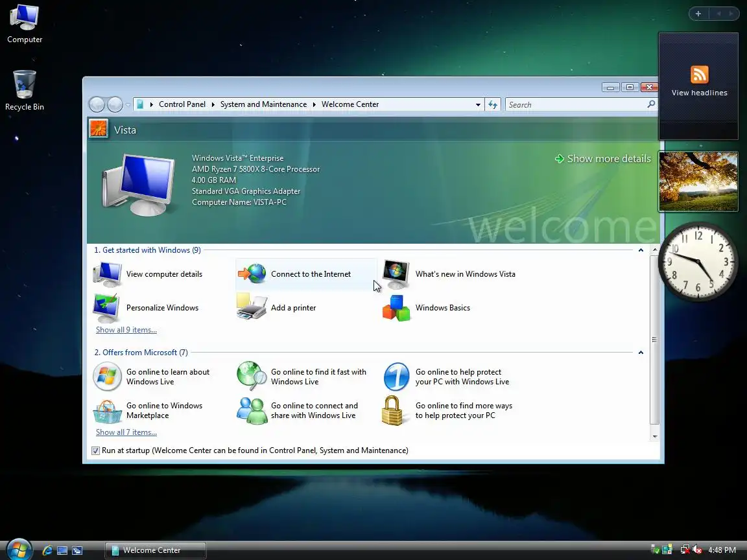Click Show all 7 items link
This screenshot has height=560, width=747.
tap(126, 432)
